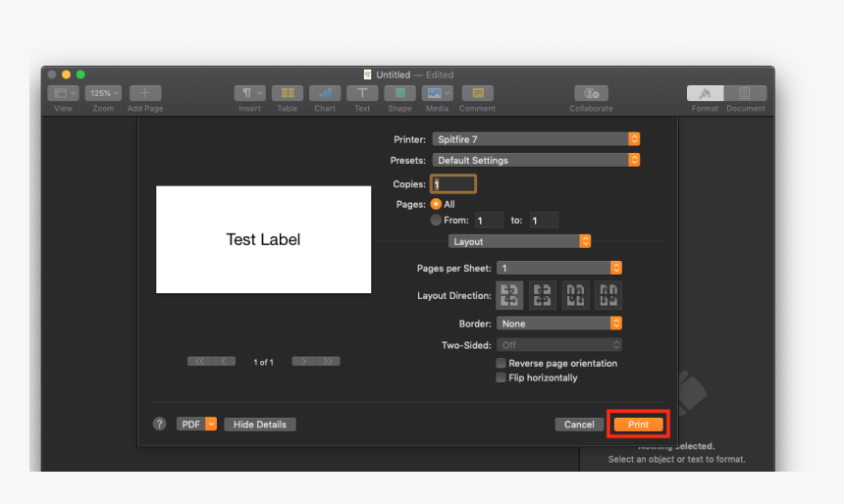Click the Copies input field

453,184
